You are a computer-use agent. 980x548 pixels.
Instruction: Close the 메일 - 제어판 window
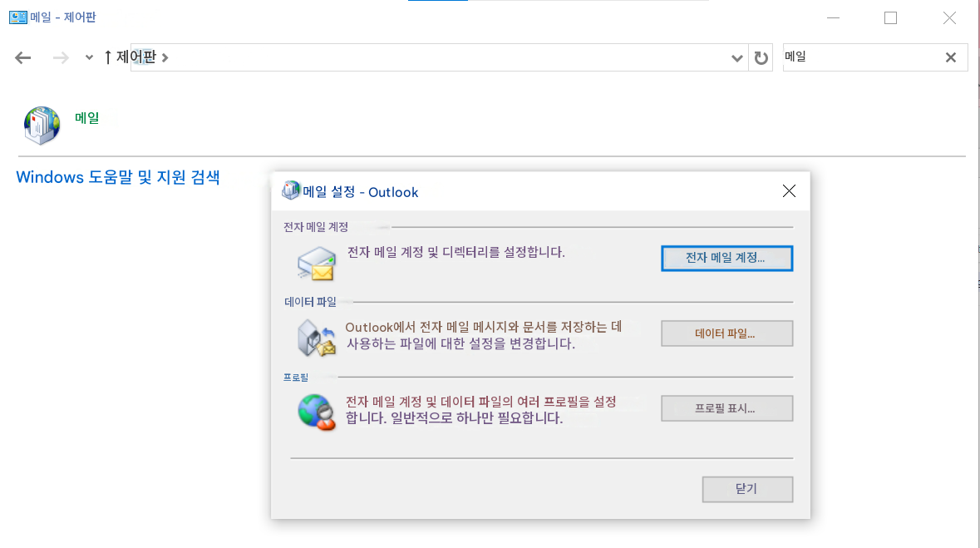pyautogui.click(x=949, y=17)
